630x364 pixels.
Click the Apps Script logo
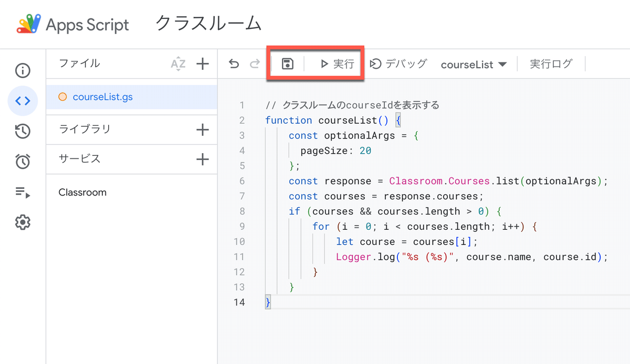73,25
